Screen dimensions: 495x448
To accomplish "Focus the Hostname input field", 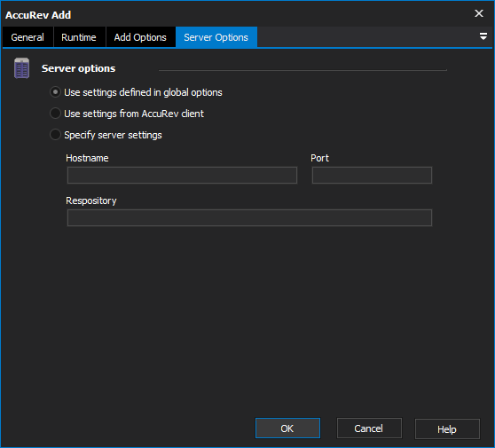I will (x=182, y=176).
